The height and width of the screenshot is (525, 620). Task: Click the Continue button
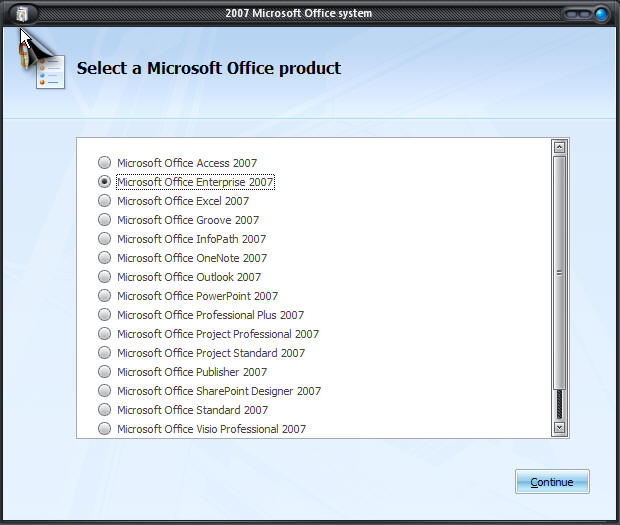[552, 482]
